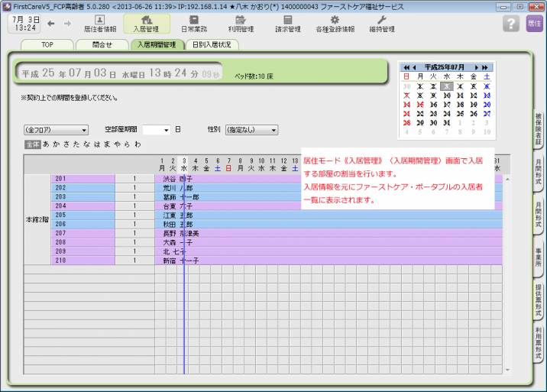Switch to the 日別入居状況 tab

(211, 45)
